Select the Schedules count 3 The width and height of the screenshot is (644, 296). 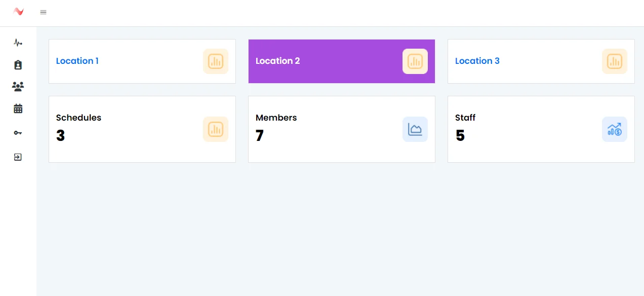[60, 136]
